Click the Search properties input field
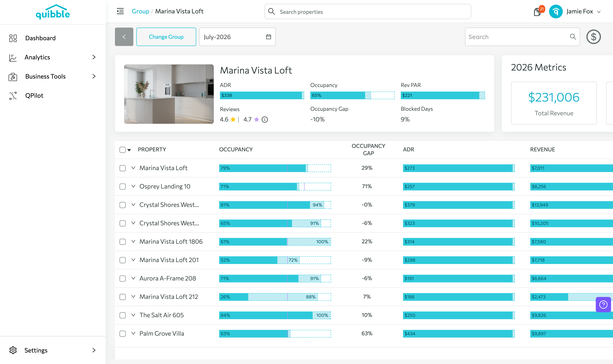 click(368, 11)
